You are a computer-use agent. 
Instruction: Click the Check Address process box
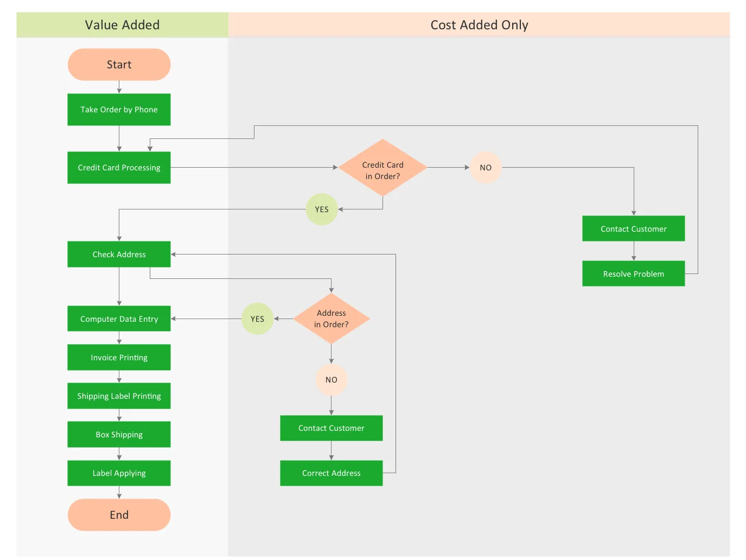(x=119, y=254)
